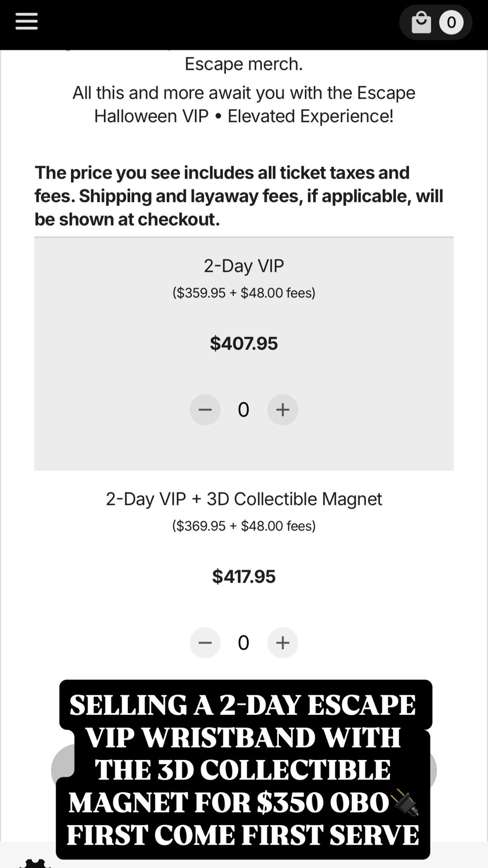Click the cart count badge showing 0
This screenshot has height=868, width=488.
[450, 22]
